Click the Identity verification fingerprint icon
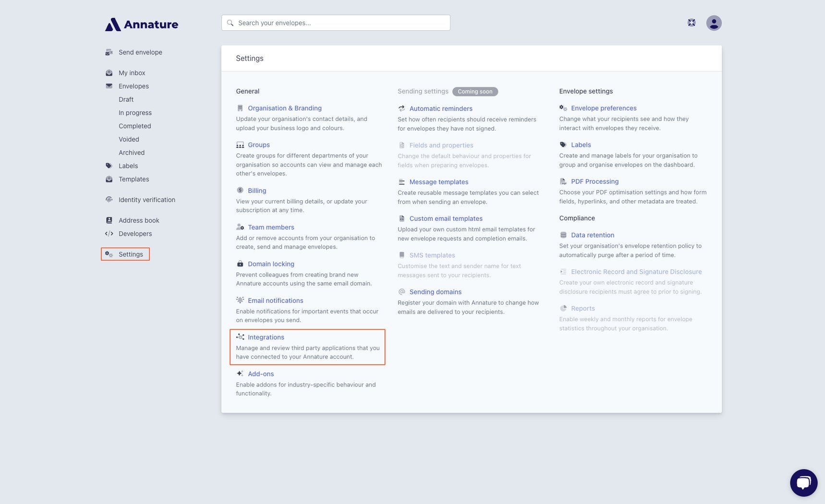 point(108,200)
